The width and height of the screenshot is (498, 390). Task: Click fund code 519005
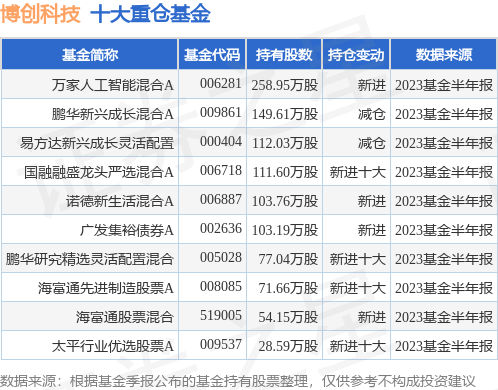[x=221, y=315]
